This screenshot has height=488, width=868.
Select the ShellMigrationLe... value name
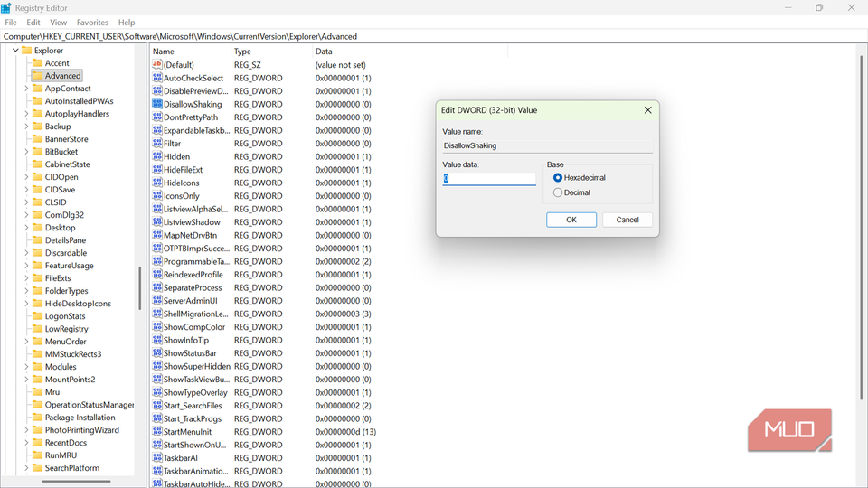click(195, 314)
